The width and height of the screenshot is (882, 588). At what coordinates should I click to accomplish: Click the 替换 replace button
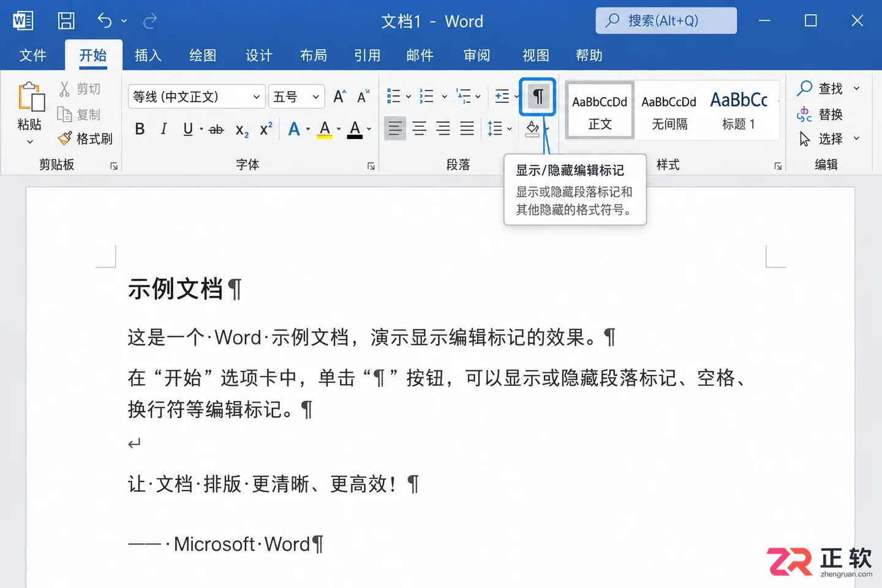click(x=820, y=115)
